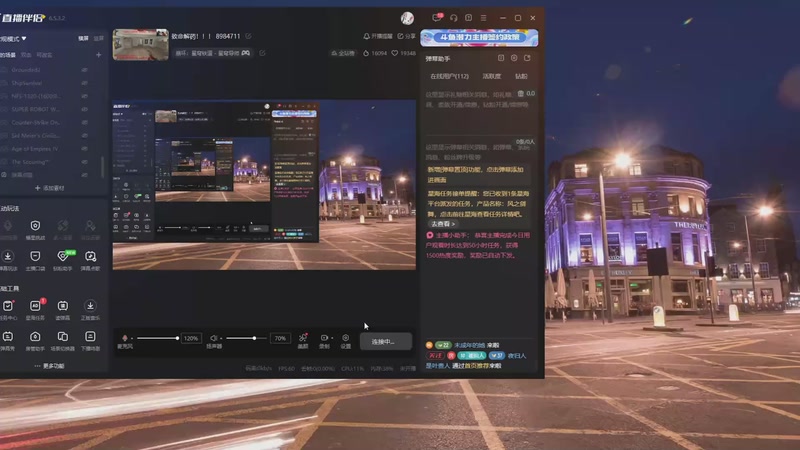This screenshot has width=800, height=450.
Task: Toggle visibility of Sid Meier's Civiliz... source
Action: coord(84,136)
